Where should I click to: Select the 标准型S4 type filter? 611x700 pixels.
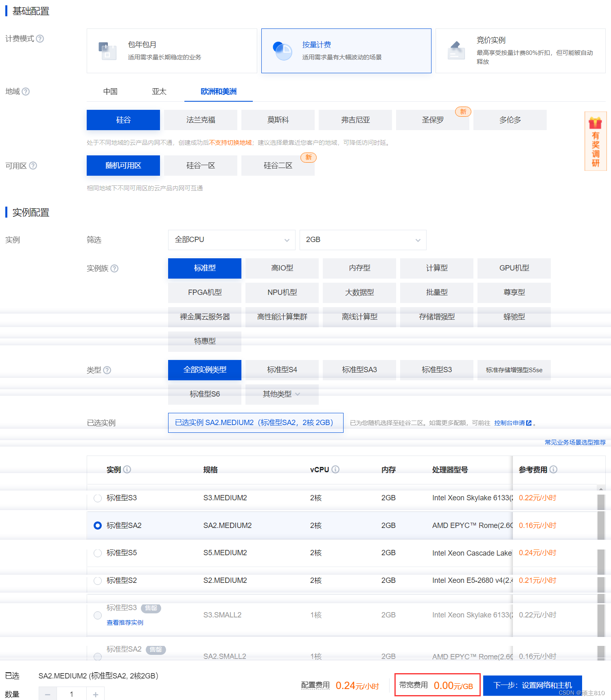click(282, 370)
